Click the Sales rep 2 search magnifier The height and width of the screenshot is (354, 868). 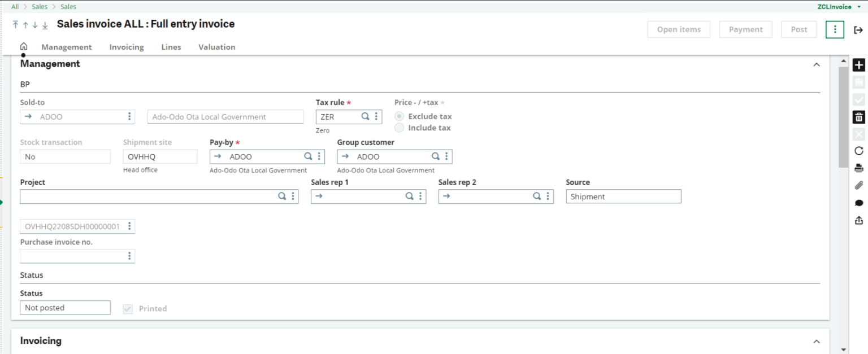537,196
